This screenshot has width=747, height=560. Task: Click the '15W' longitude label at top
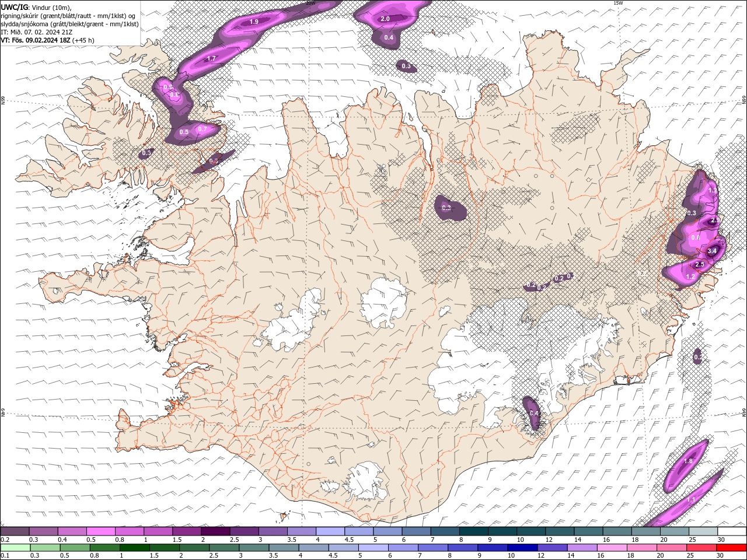617,3
